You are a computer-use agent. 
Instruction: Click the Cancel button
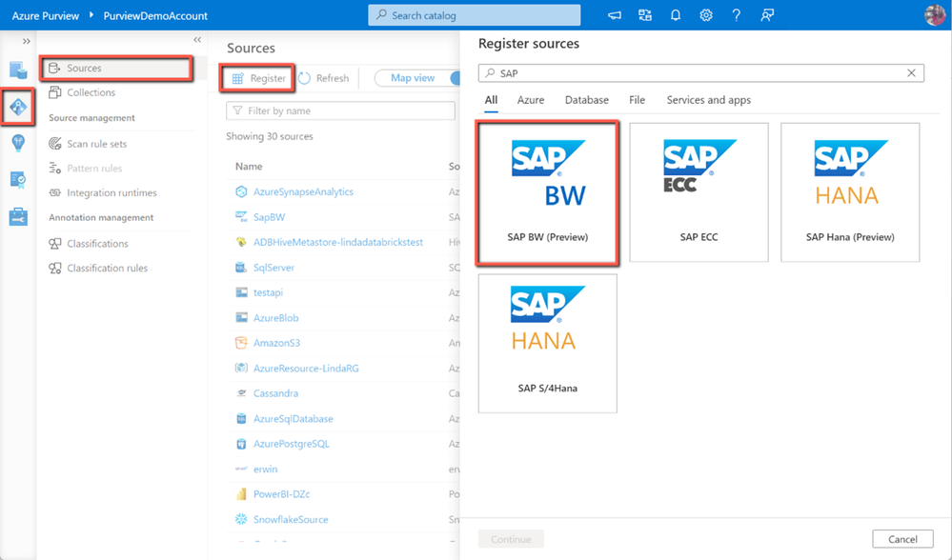point(902,539)
